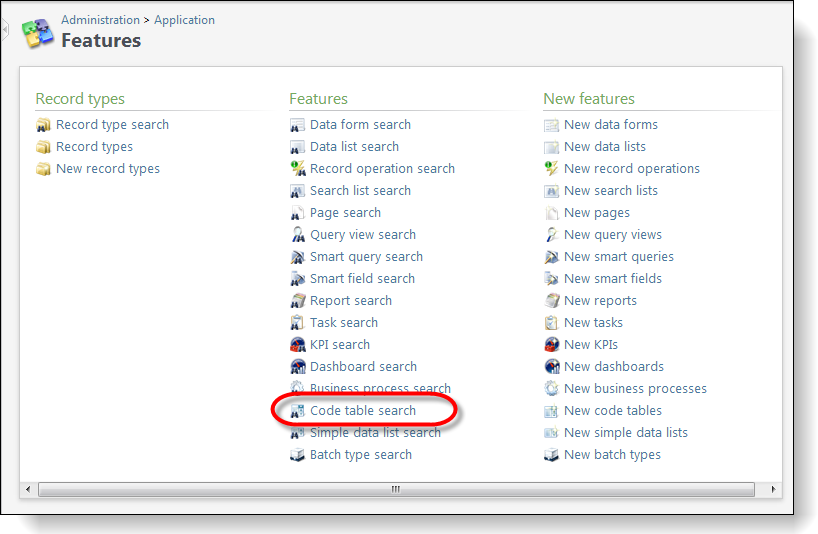818x534 pixels.
Task: Open the New code tables link
Action: click(612, 411)
